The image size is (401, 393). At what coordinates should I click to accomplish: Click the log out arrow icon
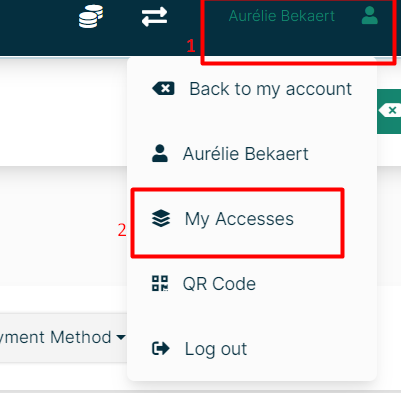161,349
